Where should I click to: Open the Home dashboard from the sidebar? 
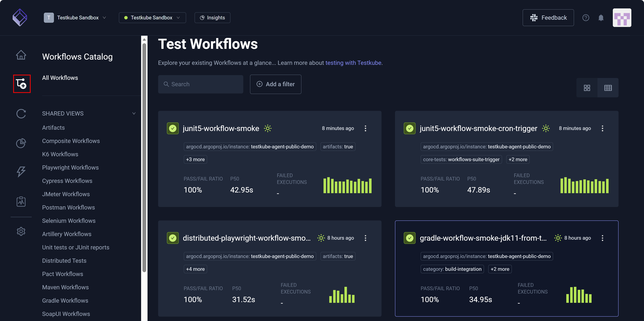(21, 55)
